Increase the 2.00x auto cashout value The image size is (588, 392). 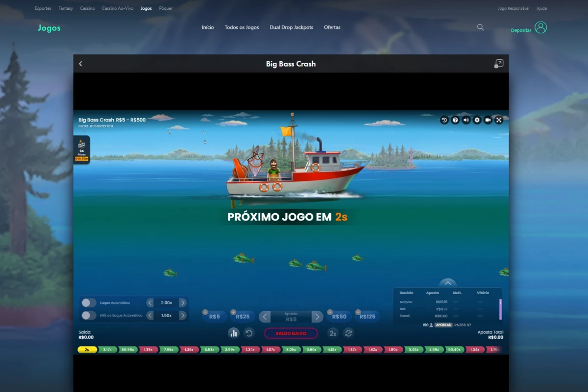183,303
